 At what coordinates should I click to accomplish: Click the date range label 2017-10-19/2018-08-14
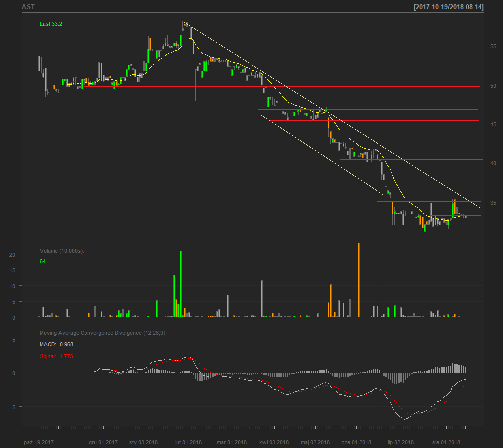coord(448,7)
